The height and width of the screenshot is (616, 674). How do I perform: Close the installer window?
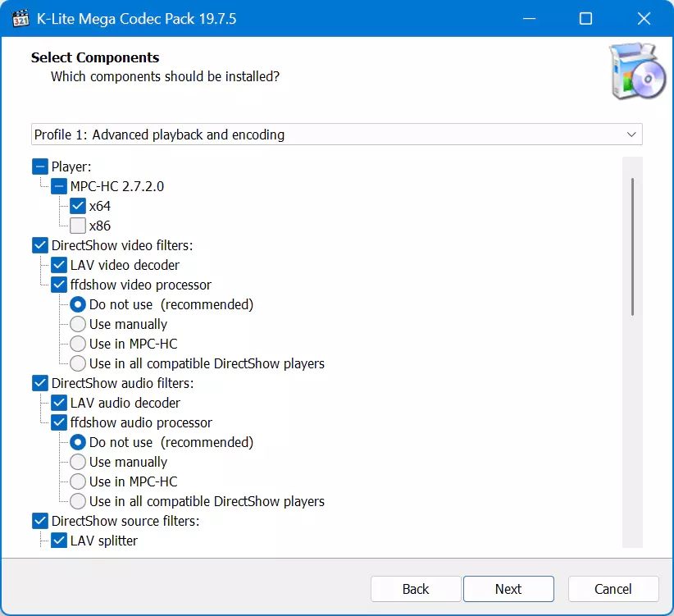(644, 19)
